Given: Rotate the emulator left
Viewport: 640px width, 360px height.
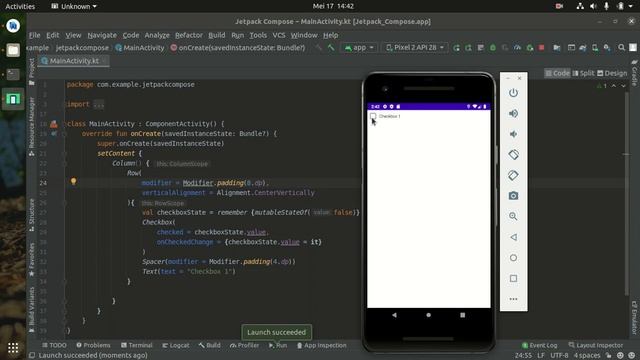Looking at the screenshot, I should click(513, 155).
